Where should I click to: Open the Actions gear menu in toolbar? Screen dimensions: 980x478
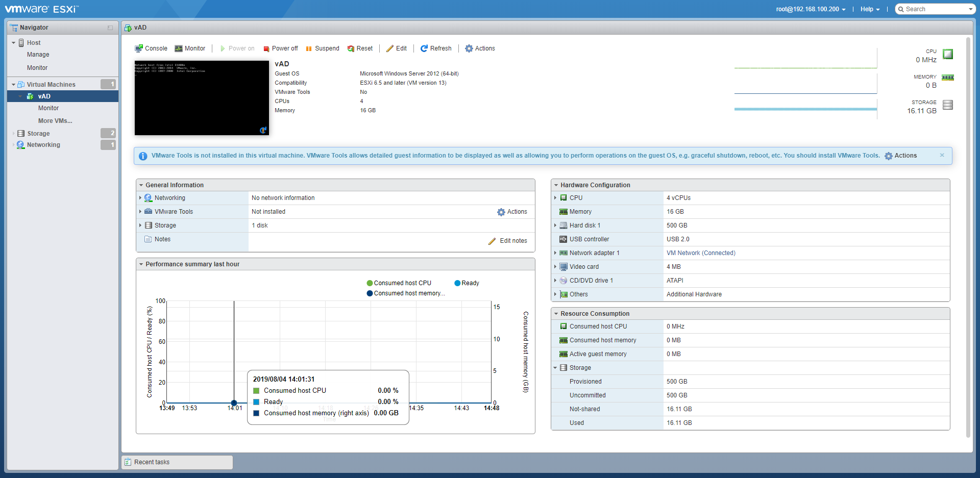click(469, 48)
